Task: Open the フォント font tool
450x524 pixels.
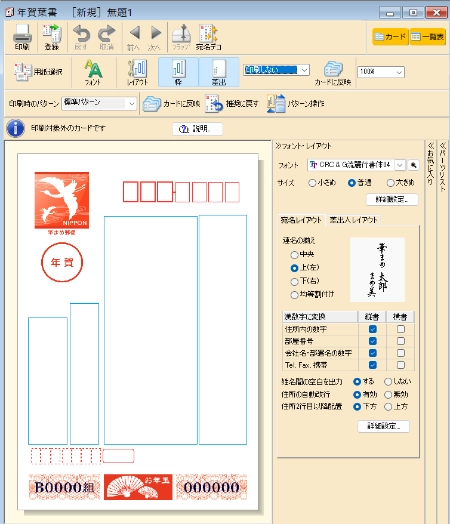Action: coord(93,72)
